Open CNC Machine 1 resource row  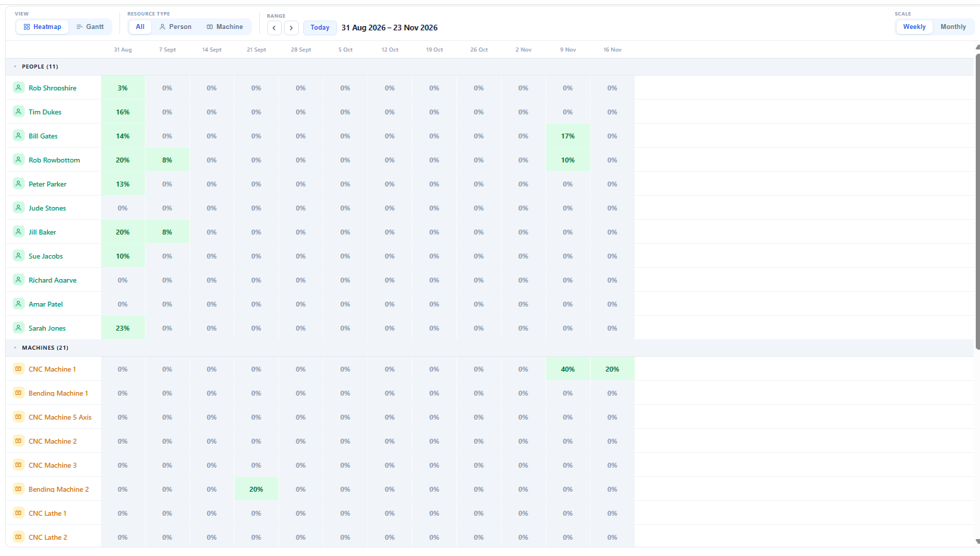pyautogui.click(x=54, y=369)
